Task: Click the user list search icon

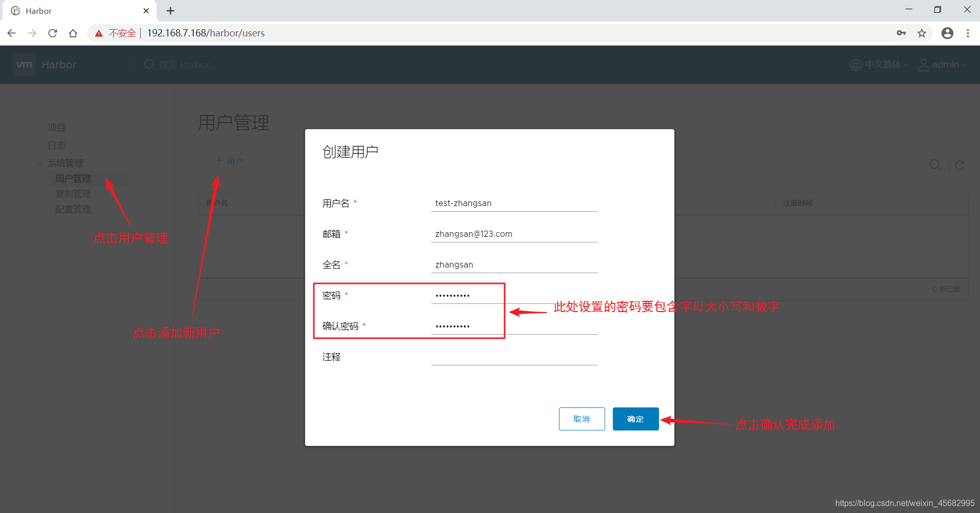Action: (935, 165)
